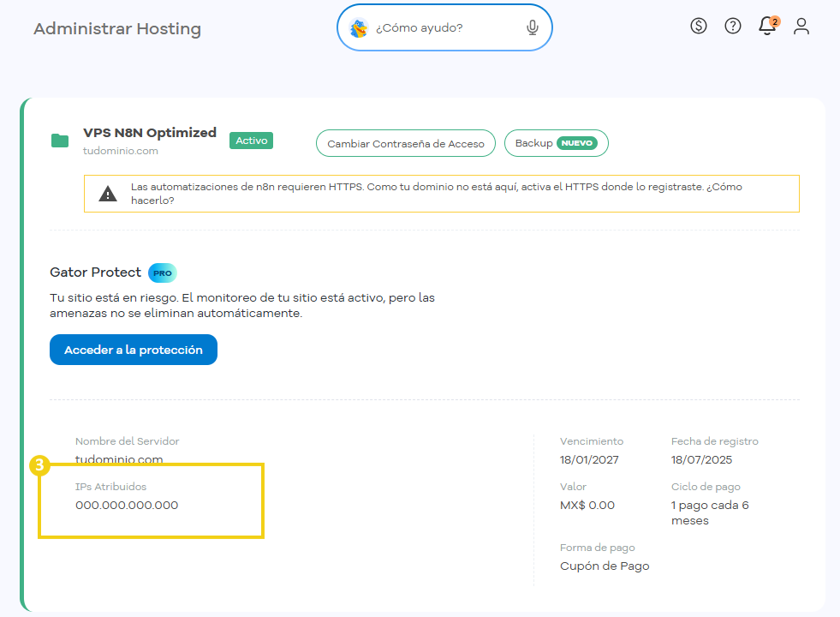The width and height of the screenshot is (840, 617).
Task: Select the IP address 000.000.000.000
Action: (127, 505)
